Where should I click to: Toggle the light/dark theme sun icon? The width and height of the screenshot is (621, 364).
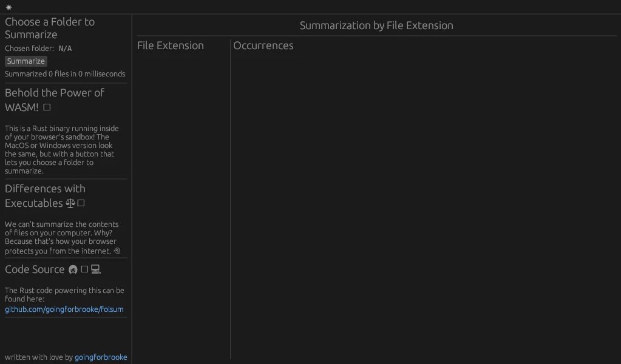8,7
